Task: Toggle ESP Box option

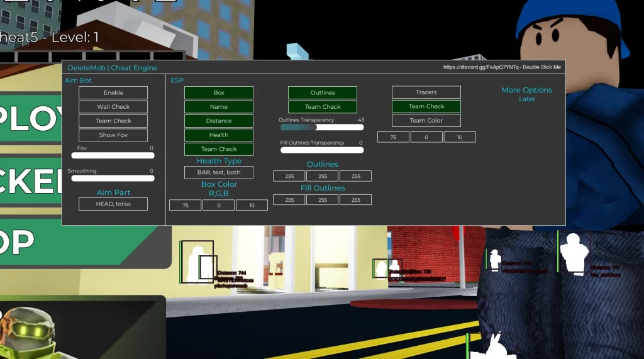Action: tap(218, 92)
